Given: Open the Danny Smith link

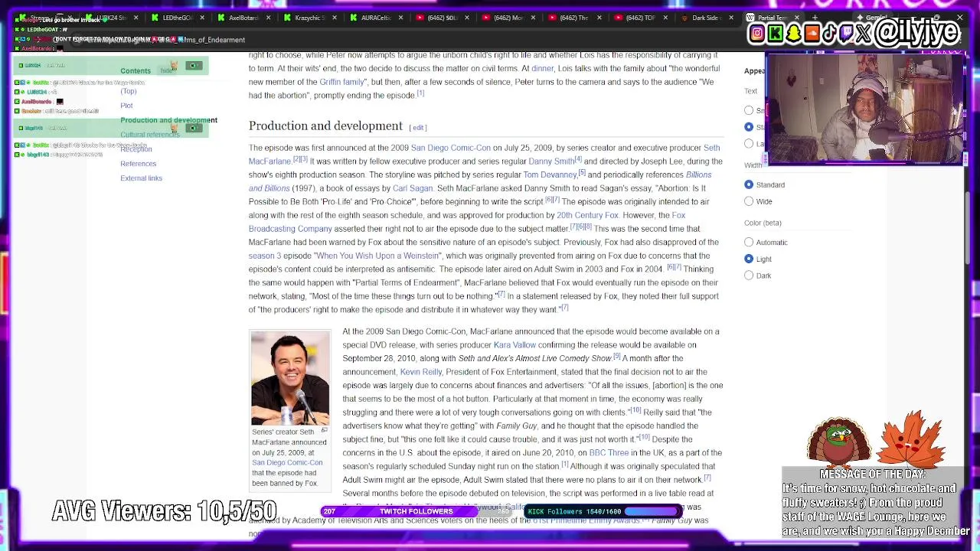Looking at the screenshot, I should [551, 161].
